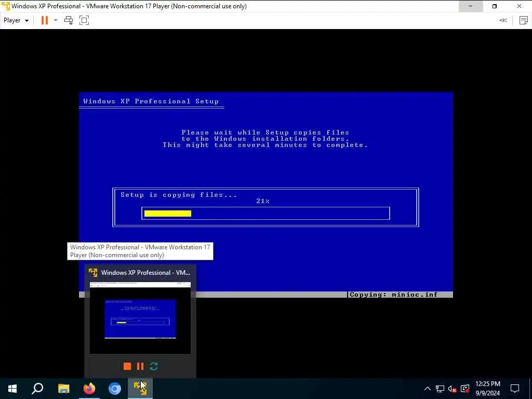
Task: Close the VMware Player window
Action: [x=520, y=6]
